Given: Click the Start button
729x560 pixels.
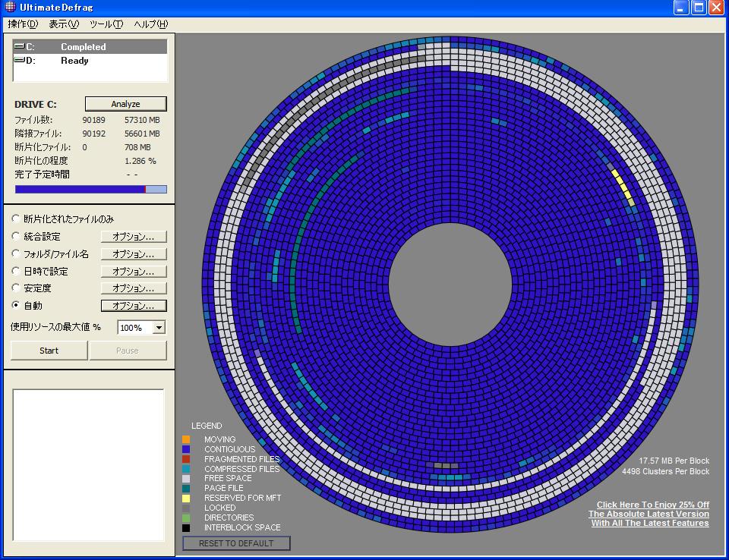Looking at the screenshot, I should point(49,351).
